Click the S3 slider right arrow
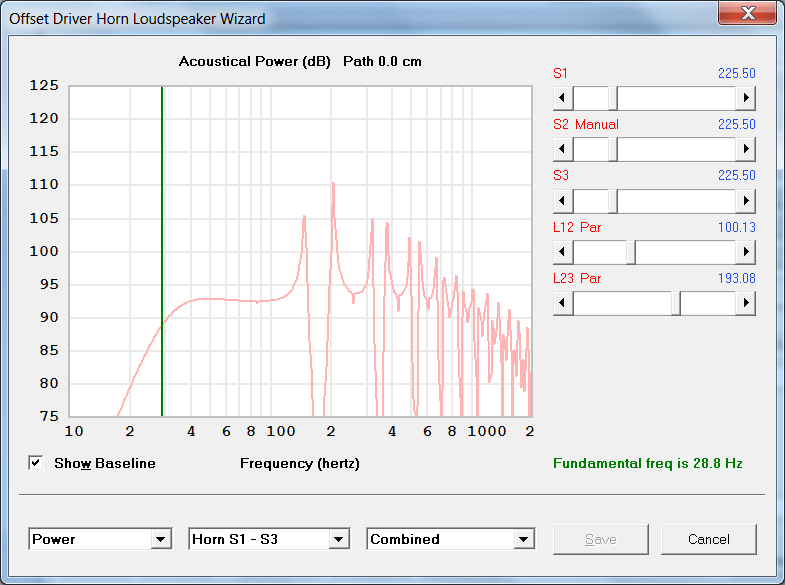The image size is (785, 585). coord(745,201)
